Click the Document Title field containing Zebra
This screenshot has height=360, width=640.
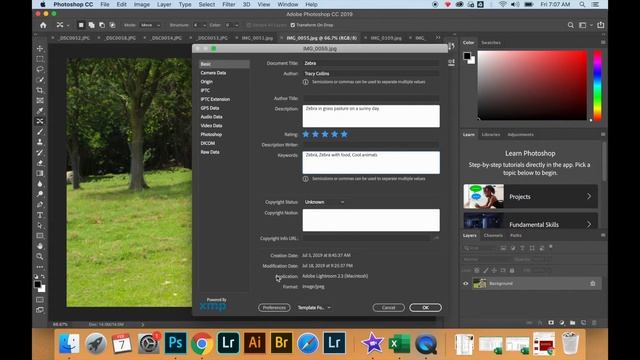371,63
